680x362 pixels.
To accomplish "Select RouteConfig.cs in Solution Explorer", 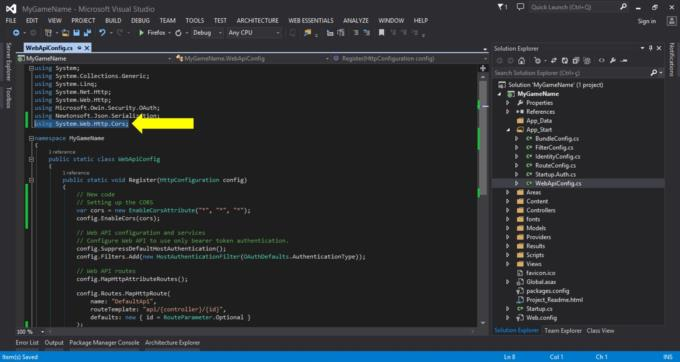I will coord(555,166).
